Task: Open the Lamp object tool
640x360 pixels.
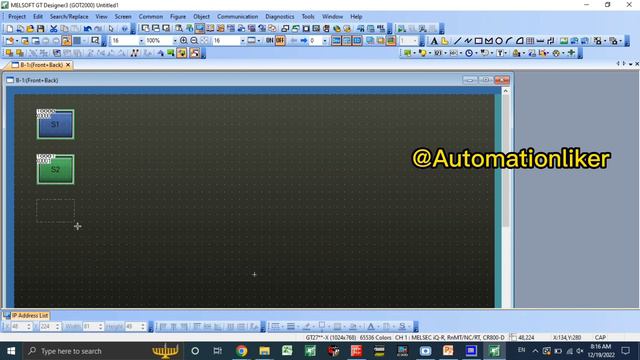Action: coord(422,53)
